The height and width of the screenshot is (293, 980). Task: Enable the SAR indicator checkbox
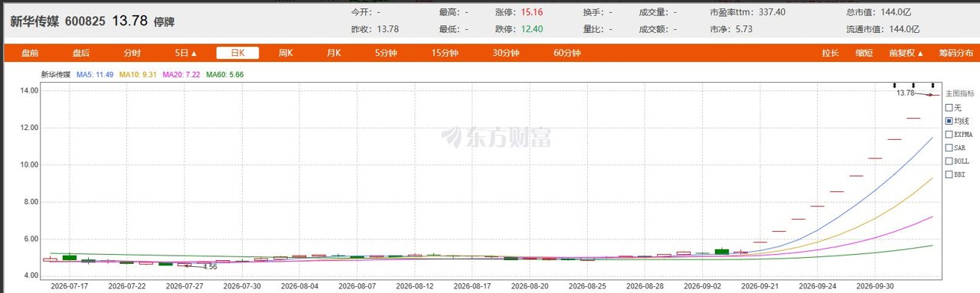(x=949, y=148)
